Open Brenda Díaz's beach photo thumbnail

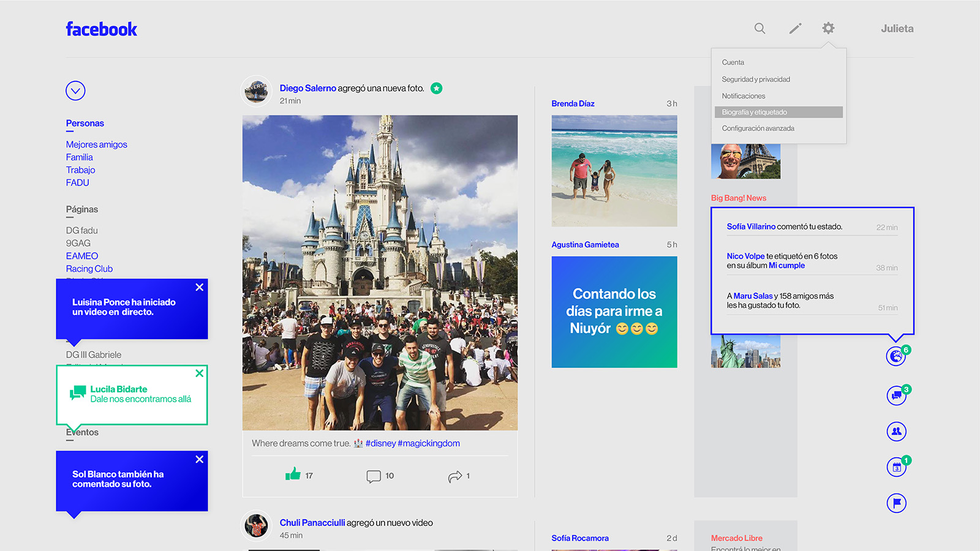point(614,171)
